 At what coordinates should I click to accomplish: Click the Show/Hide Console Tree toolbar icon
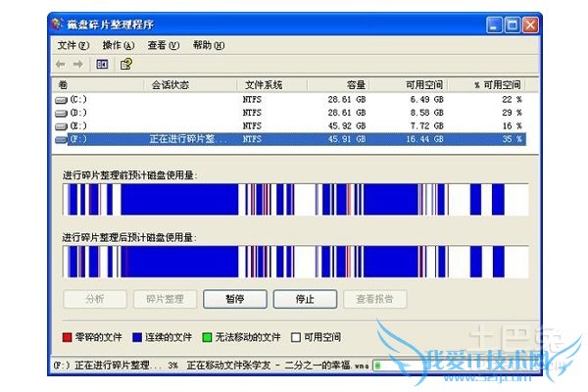point(102,65)
